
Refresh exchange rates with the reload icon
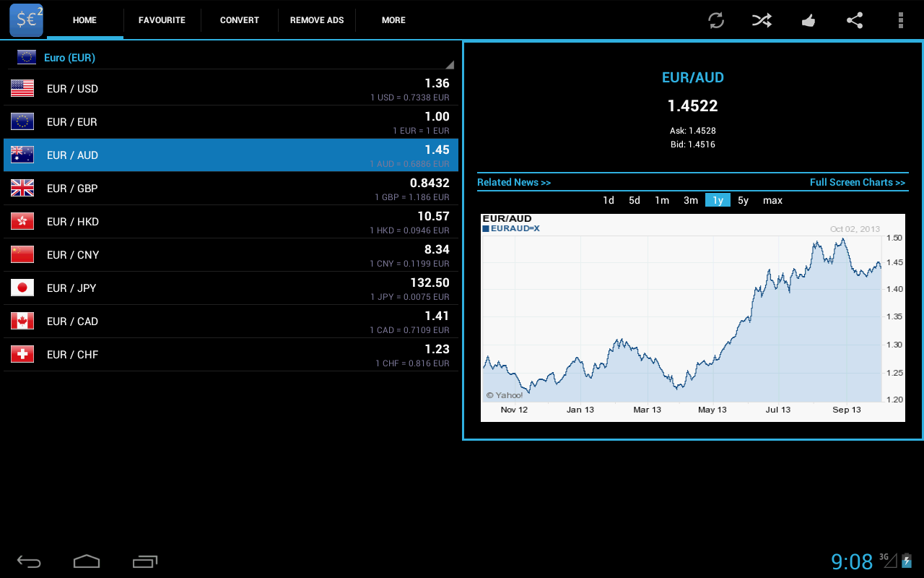716,20
